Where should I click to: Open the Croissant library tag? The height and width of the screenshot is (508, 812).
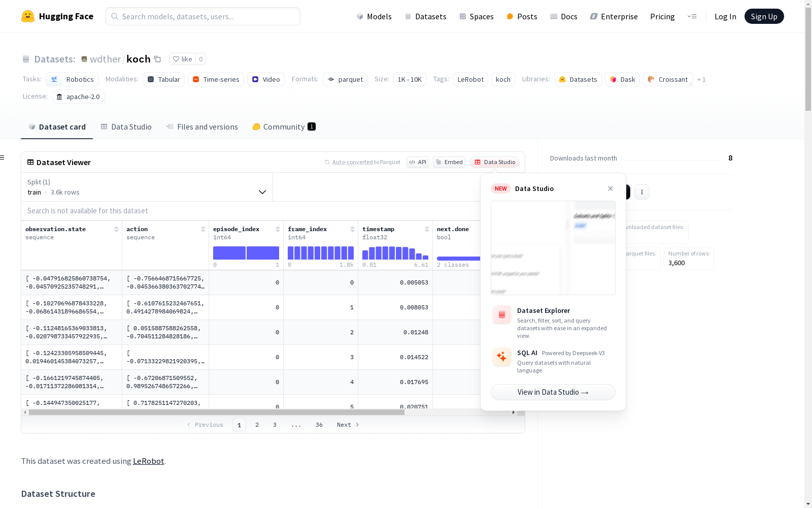[668, 79]
